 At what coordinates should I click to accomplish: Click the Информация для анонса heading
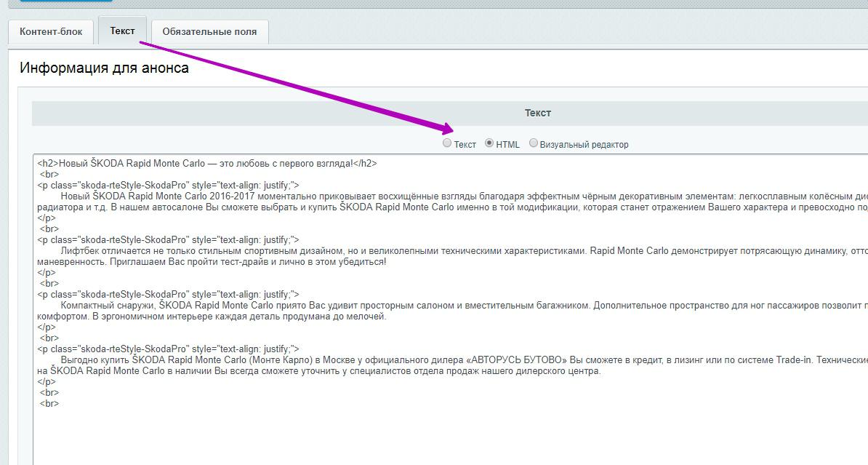coord(104,68)
